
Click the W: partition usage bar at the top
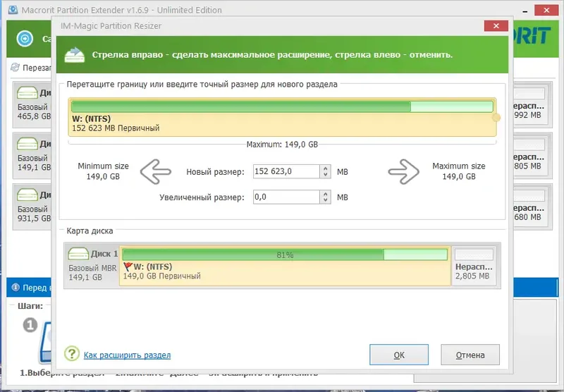pyautogui.click(x=282, y=106)
